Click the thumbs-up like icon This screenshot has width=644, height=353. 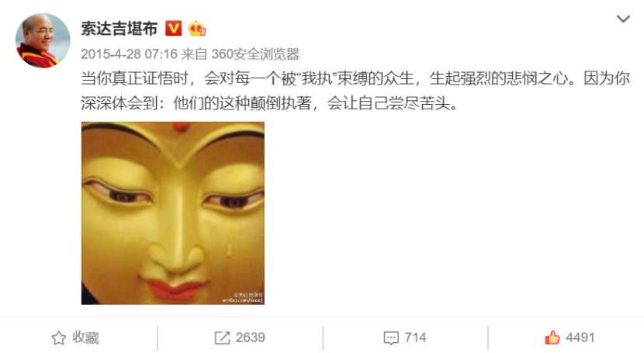coord(552,337)
